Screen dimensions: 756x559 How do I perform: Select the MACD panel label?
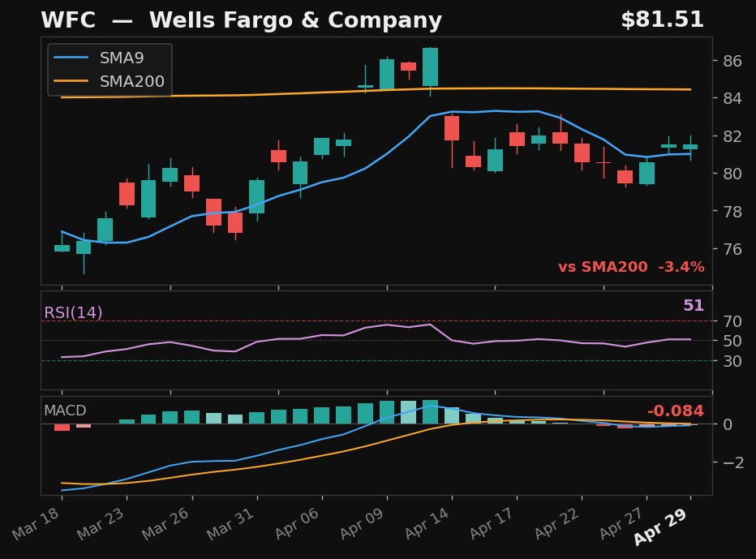point(65,411)
